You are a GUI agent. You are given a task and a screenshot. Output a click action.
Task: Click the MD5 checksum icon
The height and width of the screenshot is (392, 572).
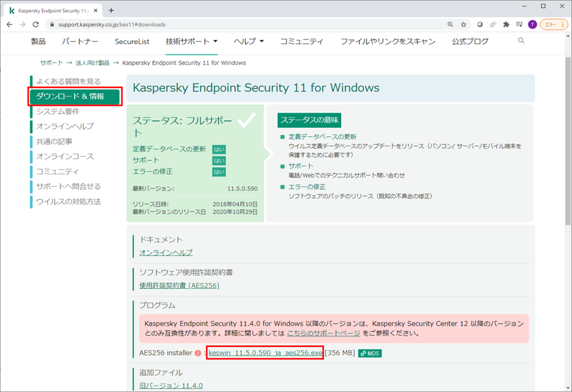click(369, 354)
